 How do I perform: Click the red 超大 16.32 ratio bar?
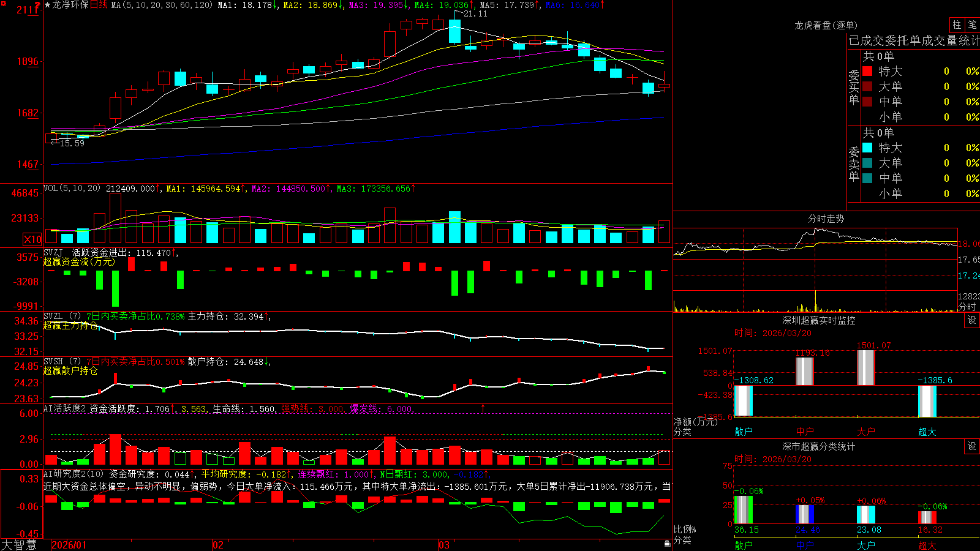coord(927,517)
